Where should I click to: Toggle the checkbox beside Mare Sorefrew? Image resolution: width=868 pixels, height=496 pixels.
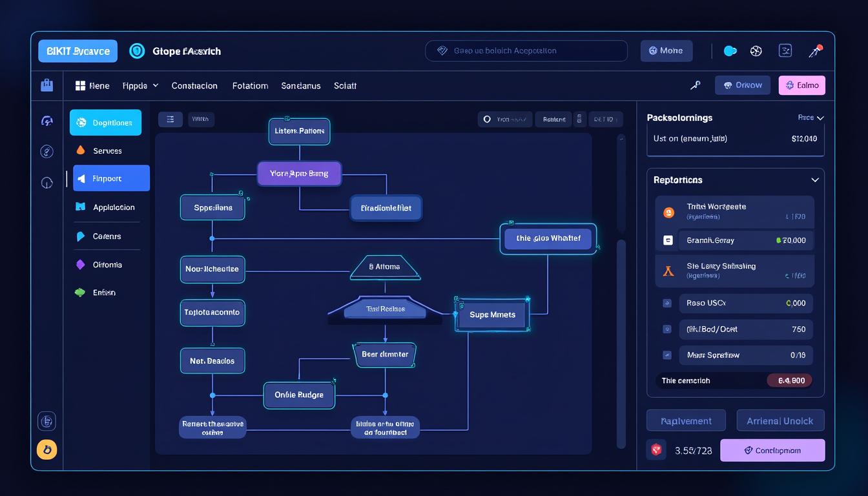pyautogui.click(x=667, y=355)
